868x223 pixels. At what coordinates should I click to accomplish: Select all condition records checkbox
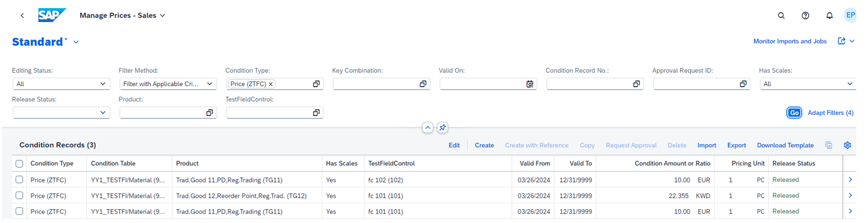click(x=20, y=163)
